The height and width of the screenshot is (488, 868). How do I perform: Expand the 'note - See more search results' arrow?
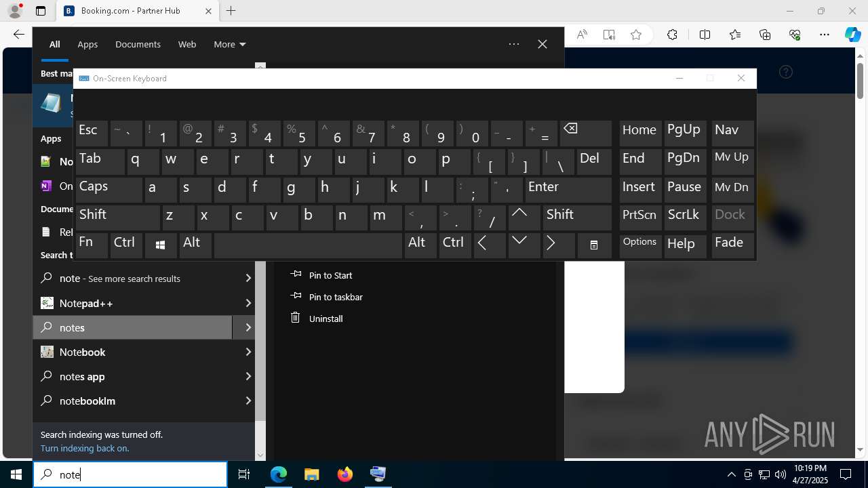click(x=248, y=279)
